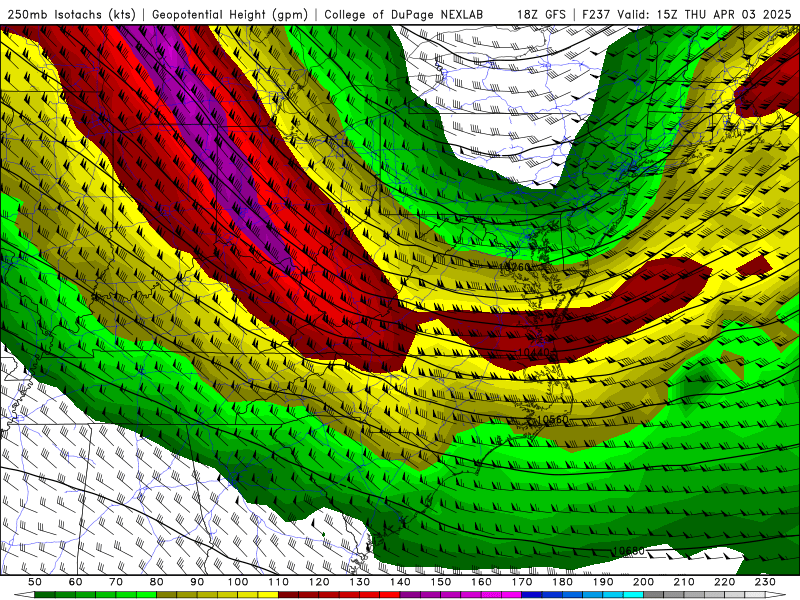The height and width of the screenshot is (600, 800).
Task: Click the 80 value on the color scale
Action: pyautogui.click(x=157, y=582)
